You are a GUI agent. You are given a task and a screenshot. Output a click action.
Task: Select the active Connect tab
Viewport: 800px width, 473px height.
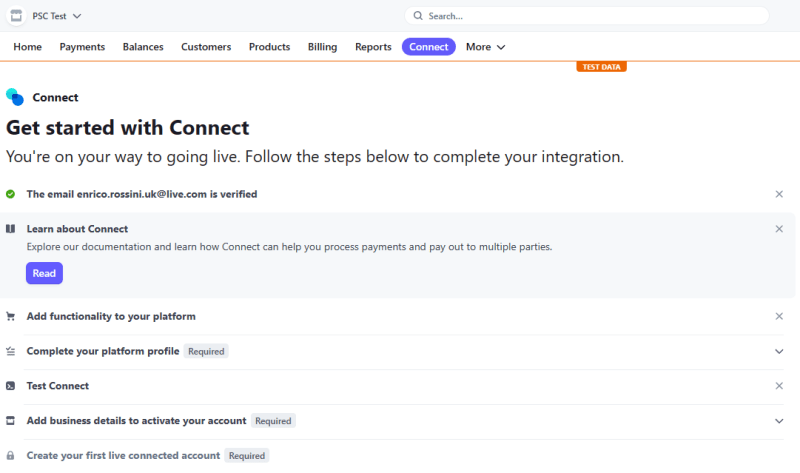tap(429, 47)
